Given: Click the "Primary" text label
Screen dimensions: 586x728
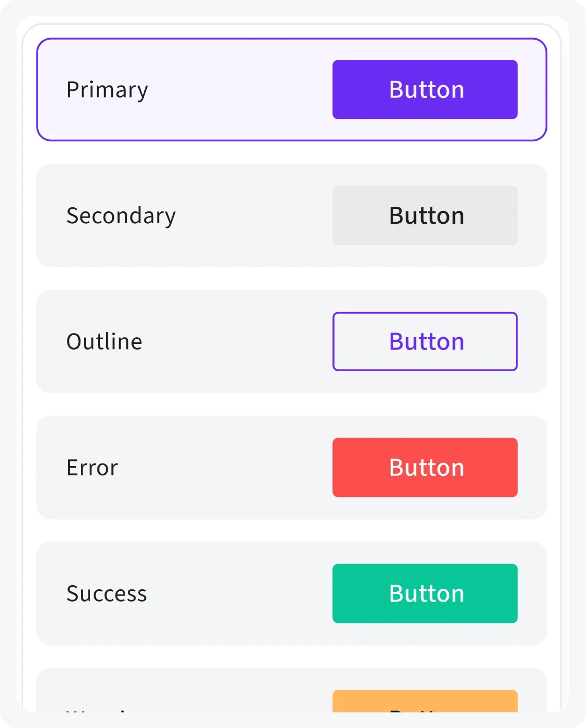Looking at the screenshot, I should click(x=107, y=90).
